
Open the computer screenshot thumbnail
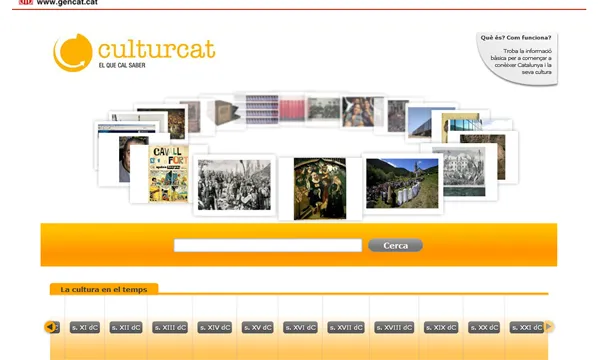[x=127, y=129]
